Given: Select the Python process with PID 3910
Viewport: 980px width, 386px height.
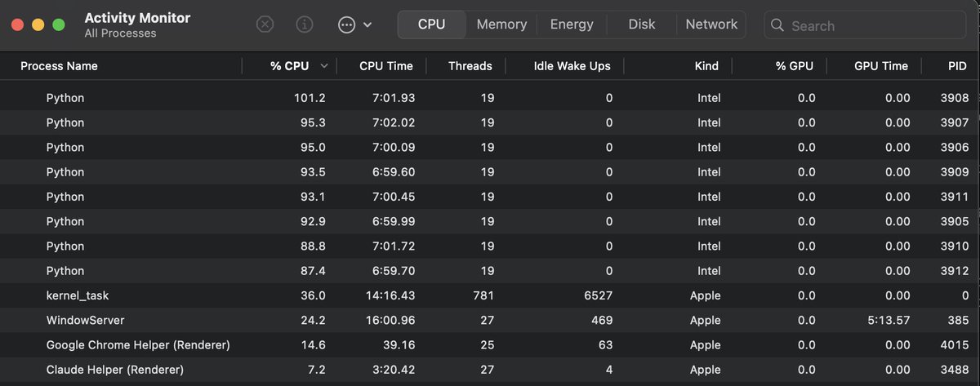Looking at the screenshot, I should [490, 246].
